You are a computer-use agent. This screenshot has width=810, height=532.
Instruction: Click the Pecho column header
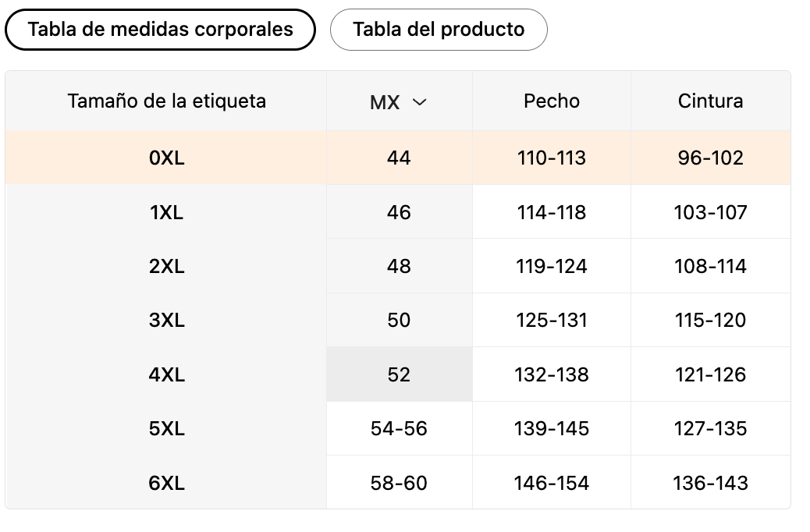tap(552, 101)
